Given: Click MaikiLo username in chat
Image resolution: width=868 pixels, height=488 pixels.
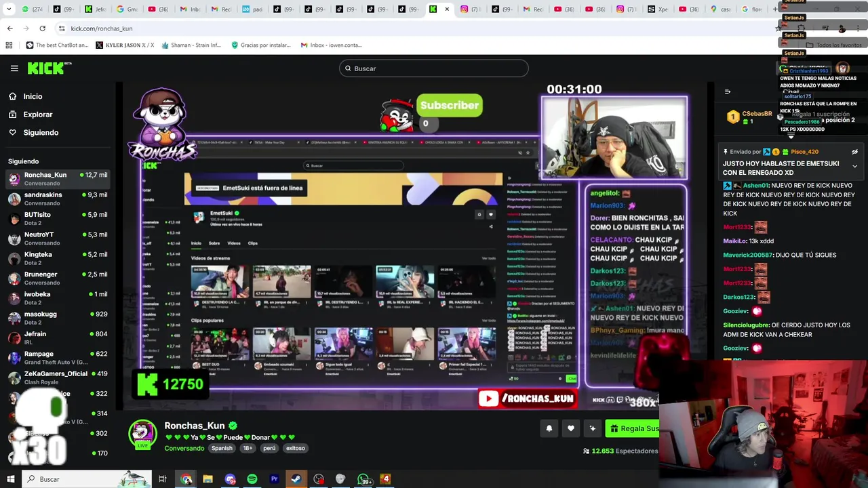Looking at the screenshot, I should tap(734, 241).
